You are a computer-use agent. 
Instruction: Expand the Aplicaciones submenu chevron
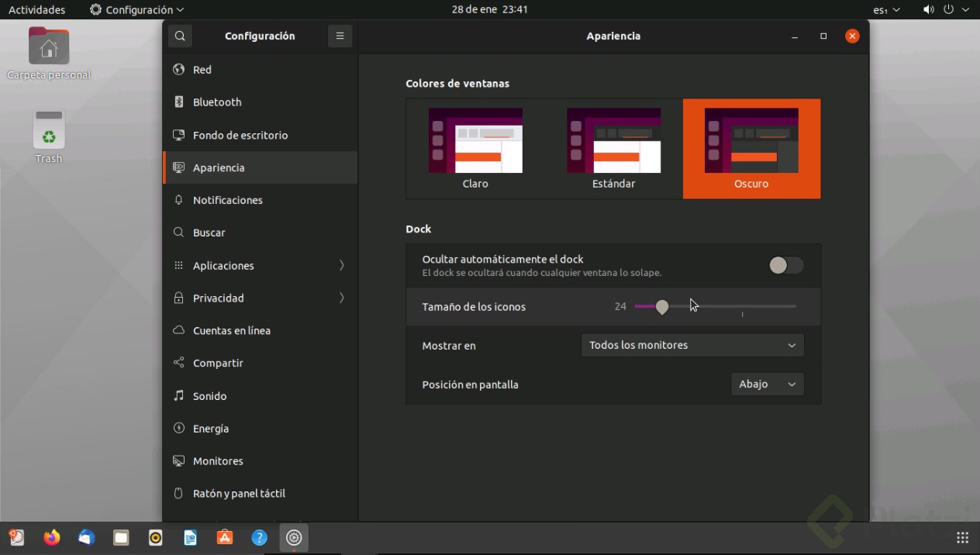[x=342, y=265]
